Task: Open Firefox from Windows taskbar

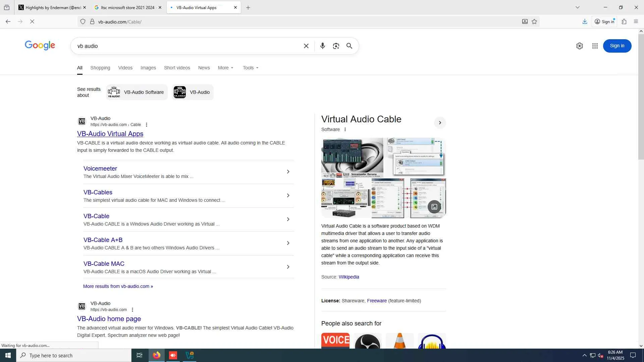Action: [x=157, y=355]
